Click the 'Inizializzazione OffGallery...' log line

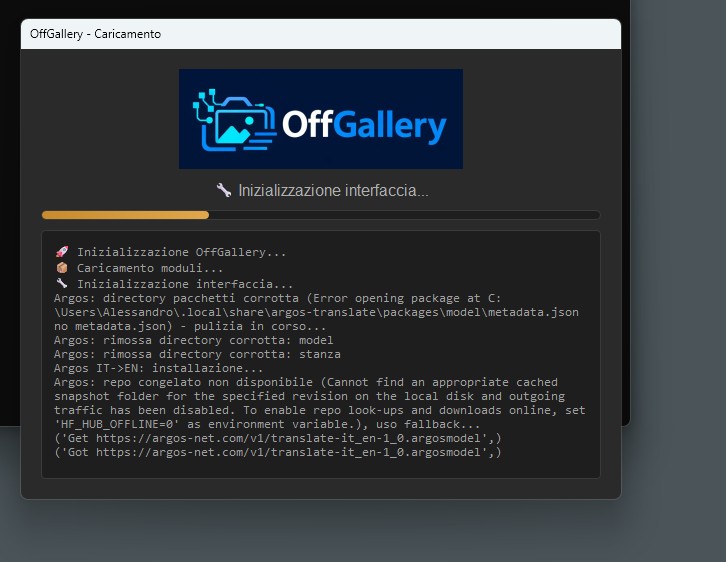pos(182,252)
